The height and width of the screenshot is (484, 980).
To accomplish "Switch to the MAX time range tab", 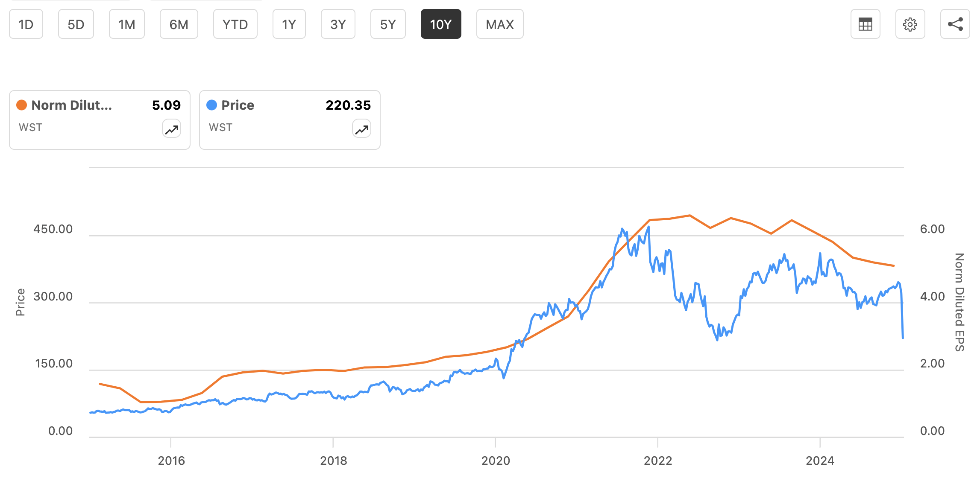I will click(499, 24).
